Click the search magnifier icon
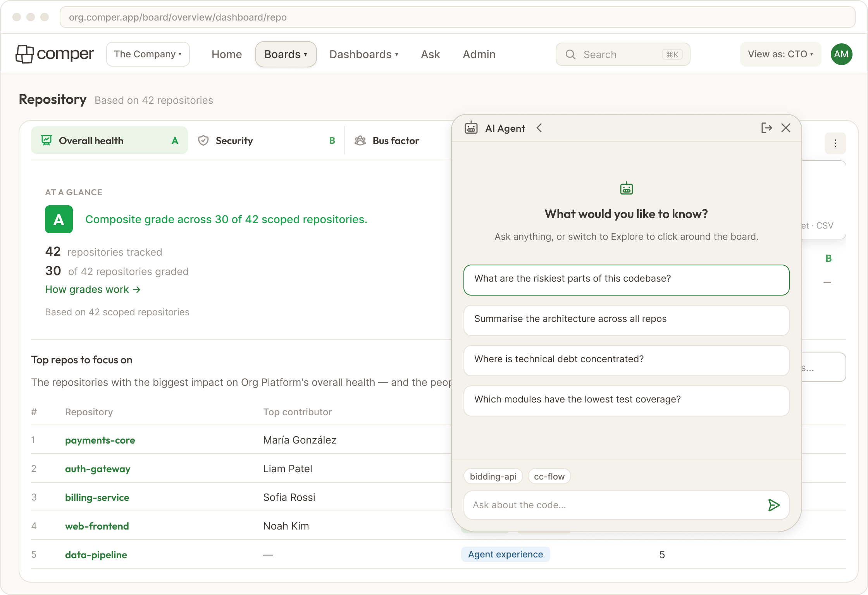868x595 pixels. pyautogui.click(x=570, y=55)
